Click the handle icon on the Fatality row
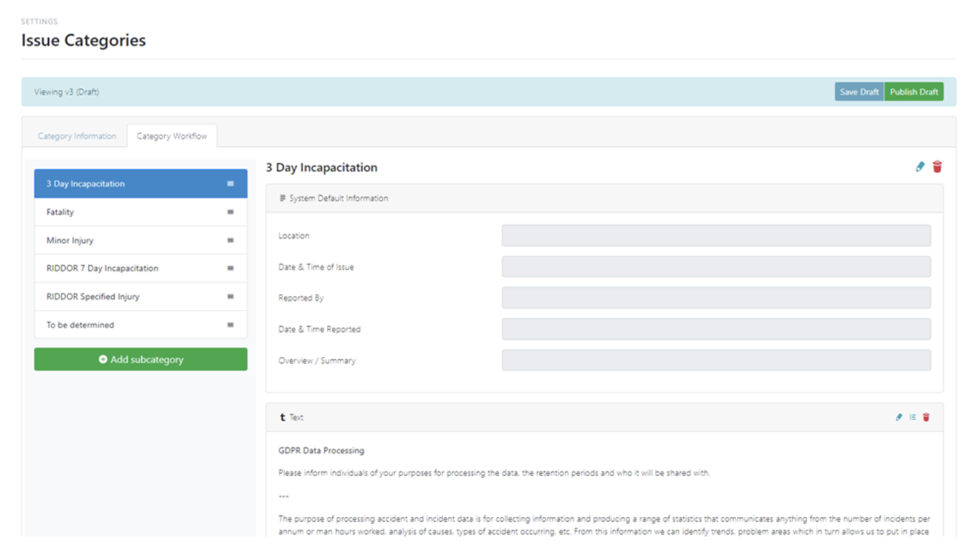The height and width of the screenshot is (560, 978). (231, 212)
